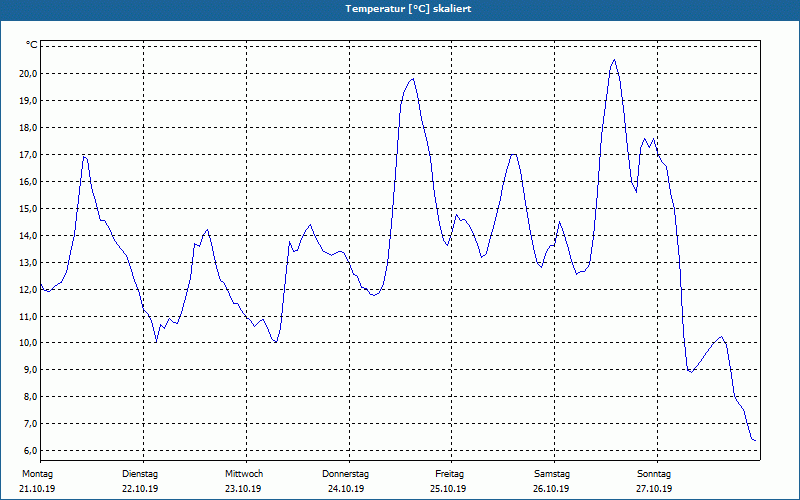Click the date 22.10.19
This screenshot has width=800, height=500.
point(140,489)
